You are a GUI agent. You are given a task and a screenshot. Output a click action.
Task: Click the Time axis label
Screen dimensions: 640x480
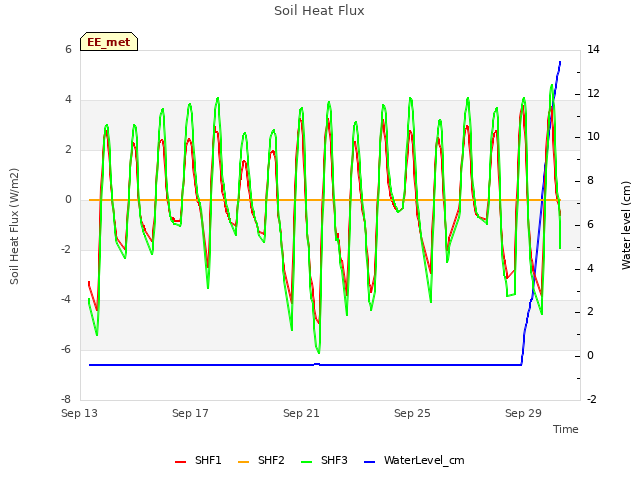click(566, 429)
